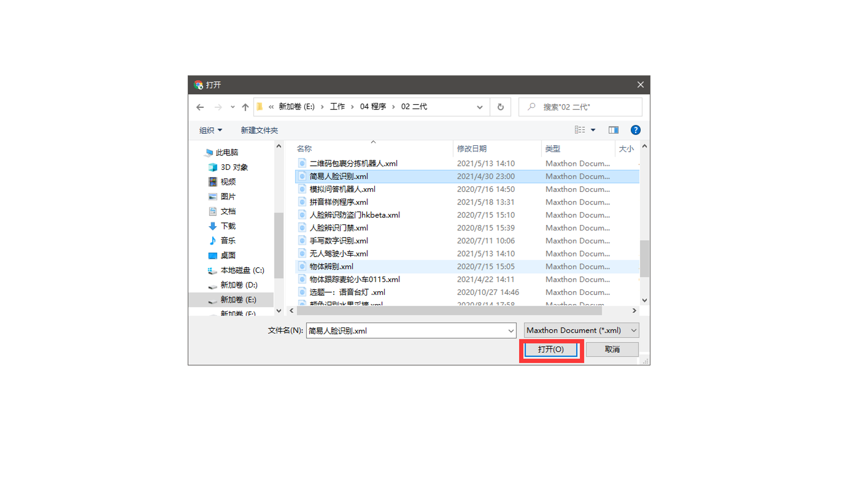Open the Maxthon Document file type dropdown
Screen dimensions: 868x488
[x=581, y=330]
